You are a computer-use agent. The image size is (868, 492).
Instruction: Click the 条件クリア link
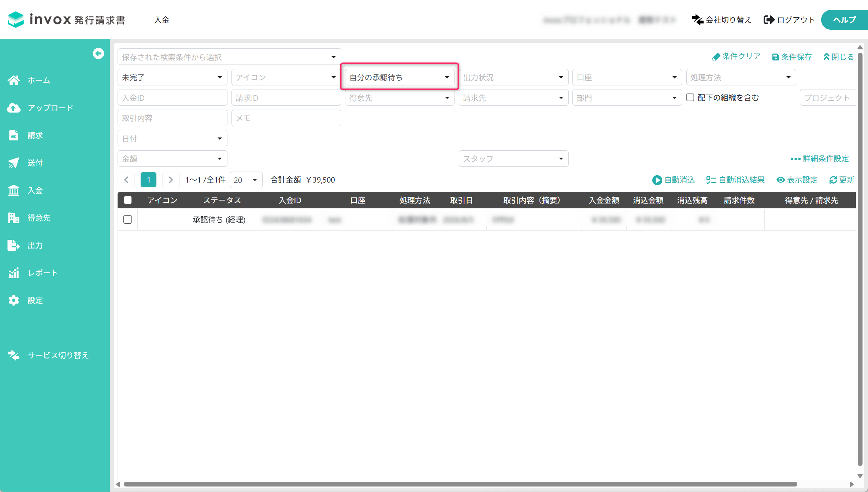pos(736,56)
